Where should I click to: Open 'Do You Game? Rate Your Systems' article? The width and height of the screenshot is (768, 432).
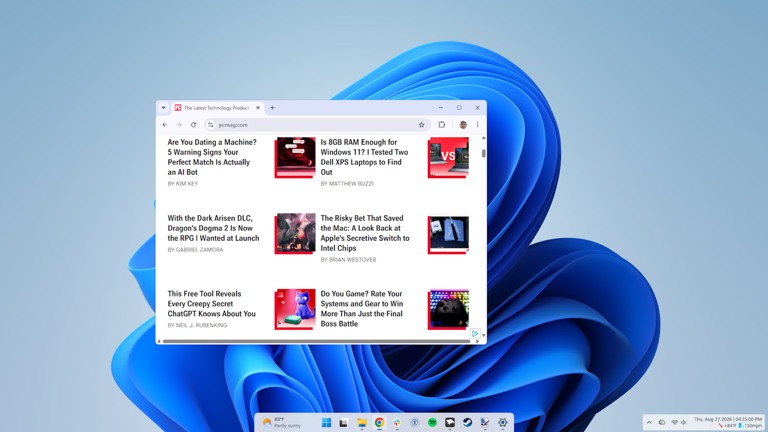pos(361,309)
